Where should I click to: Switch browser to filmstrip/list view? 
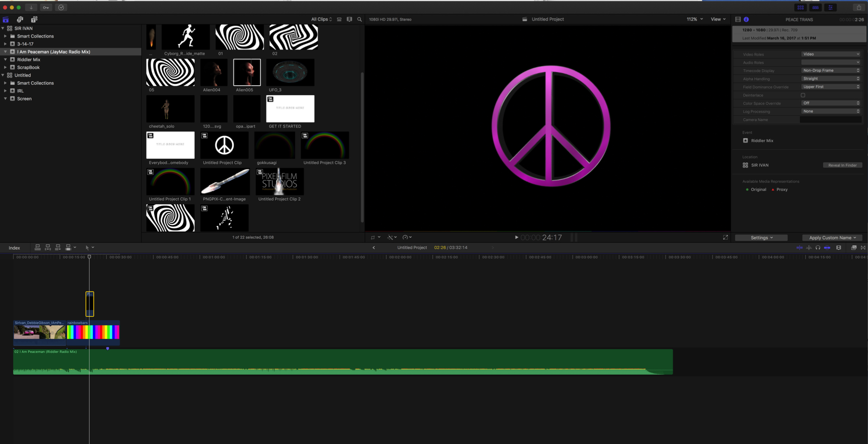click(349, 19)
